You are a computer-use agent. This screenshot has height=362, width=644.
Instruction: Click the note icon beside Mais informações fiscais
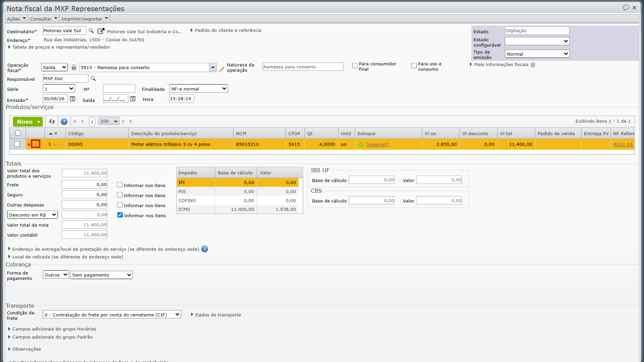coord(533,65)
